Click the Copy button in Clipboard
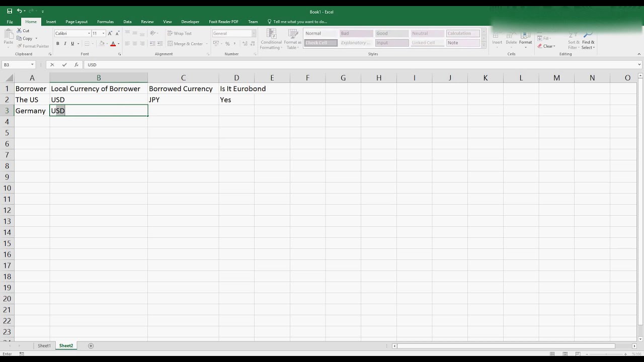This screenshot has width=644, height=362. pyautogui.click(x=25, y=38)
